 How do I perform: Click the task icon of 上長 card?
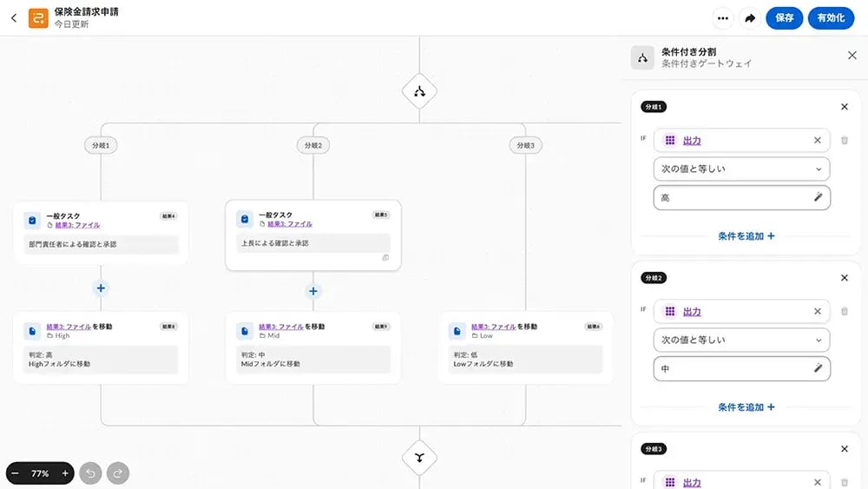click(x=245, y=219)
